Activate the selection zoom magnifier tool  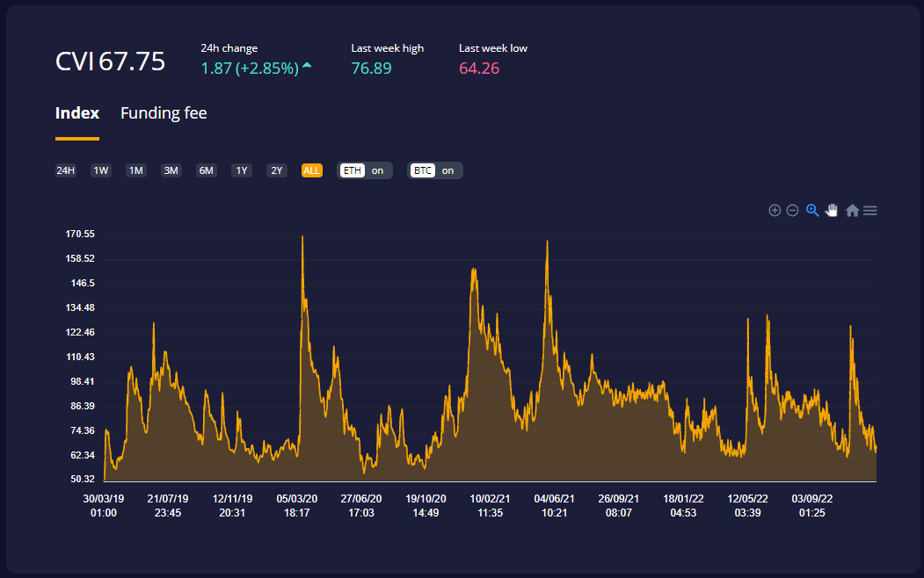point(812,210)
